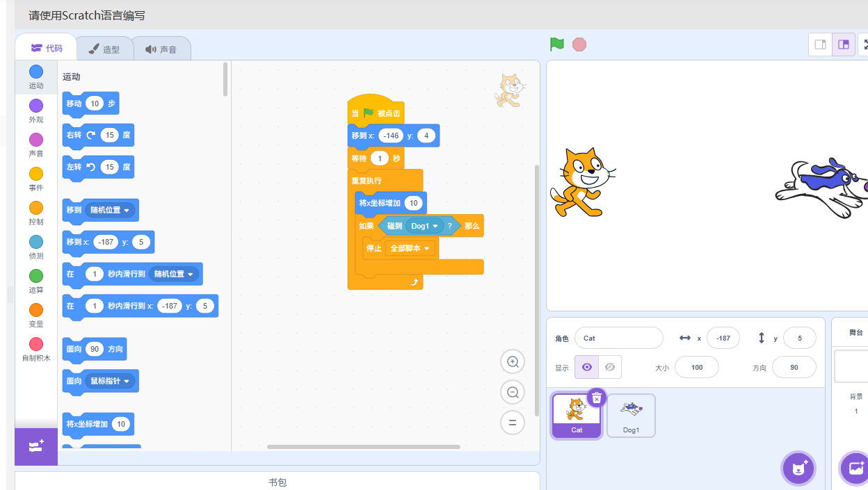Reset workspace zoom with equals button

513,423
